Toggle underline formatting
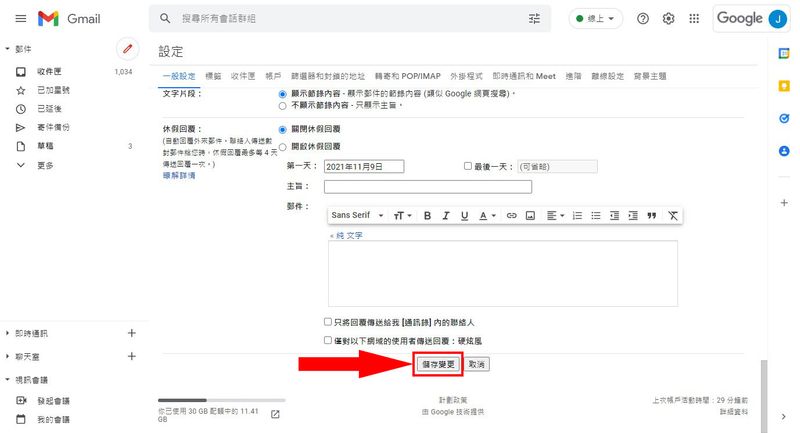The height and width of the screenshot is (433, 800). point(464,216)
